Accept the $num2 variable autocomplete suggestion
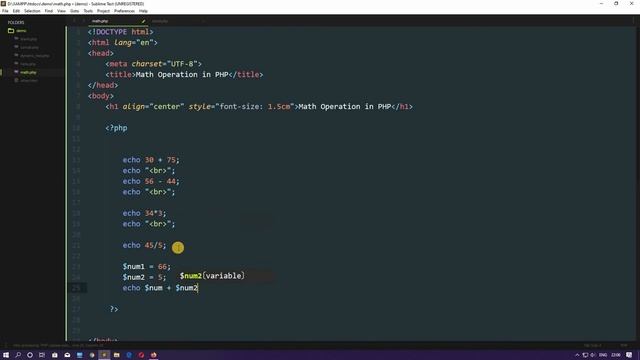The height and width of the screenshot is (360, 640). click(212, 276)
